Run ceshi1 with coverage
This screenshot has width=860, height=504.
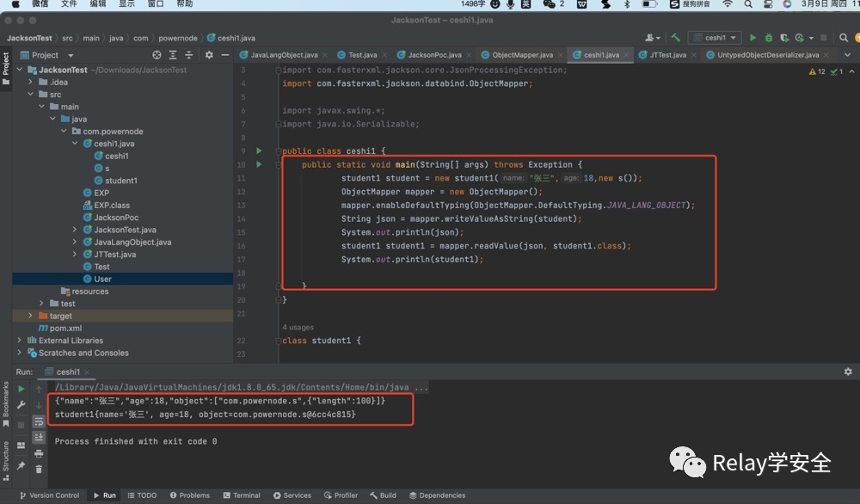coord(784,38)
